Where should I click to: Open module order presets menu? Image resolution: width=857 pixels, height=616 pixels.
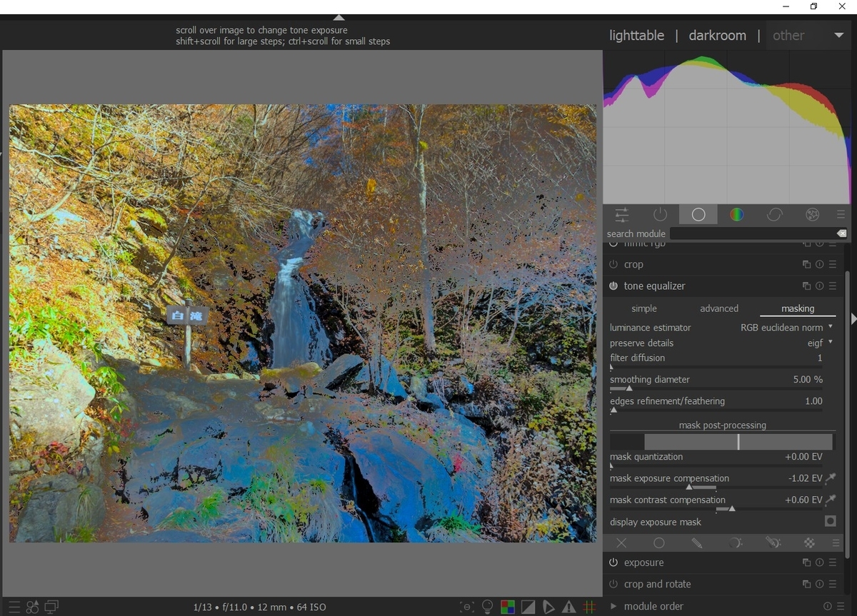839,606
